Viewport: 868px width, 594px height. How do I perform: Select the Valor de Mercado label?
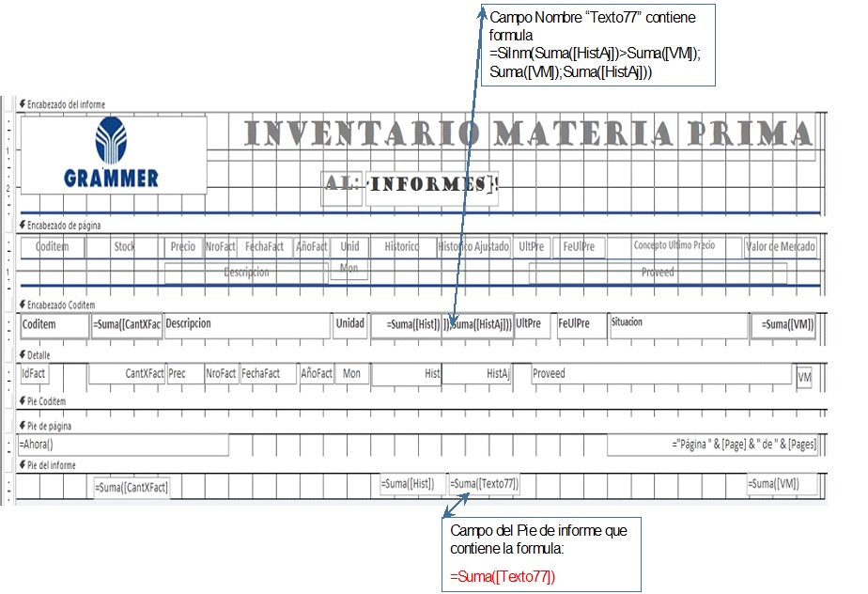click(780, 246)
